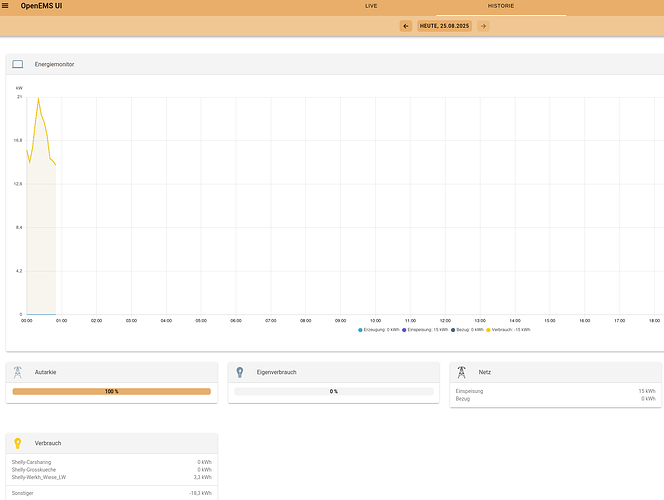Screen dimensions: 664x500
Task: Click the Eigenverbrauch bulb icon
Action: tap(240, 372)
